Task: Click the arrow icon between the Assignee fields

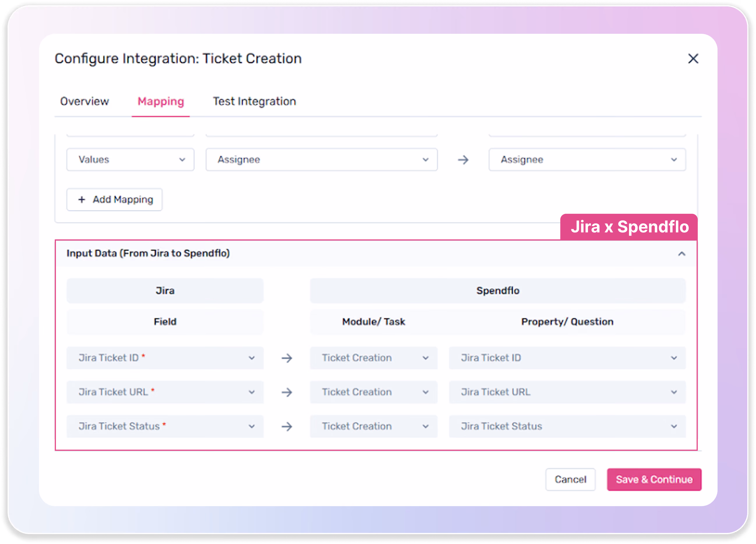Action: 463,160
